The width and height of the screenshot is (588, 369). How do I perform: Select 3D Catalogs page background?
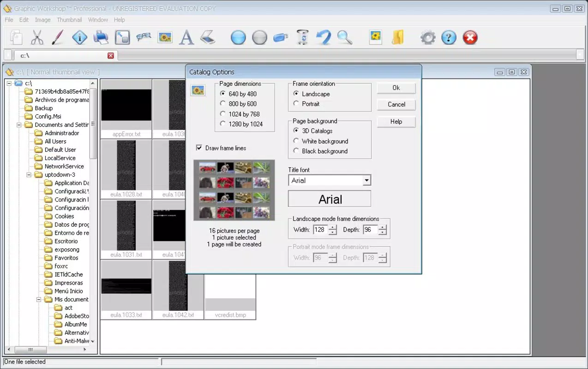pos(313,131)
